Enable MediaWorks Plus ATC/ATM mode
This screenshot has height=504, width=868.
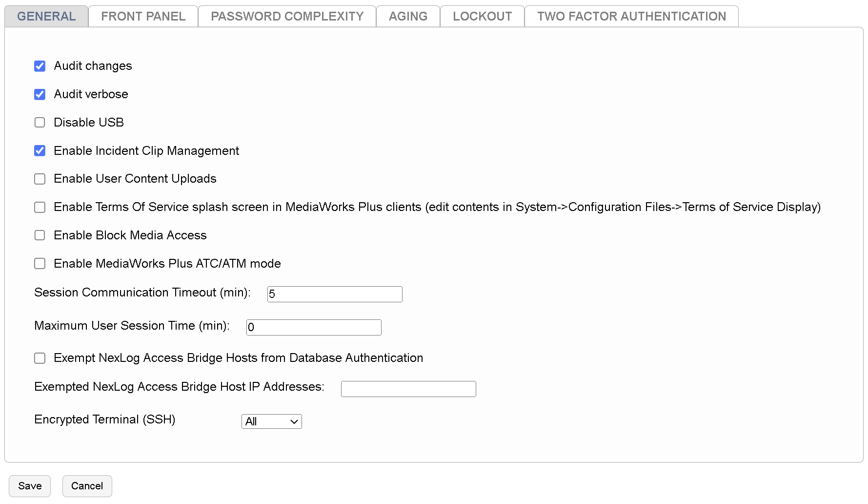tap(40, 264)
